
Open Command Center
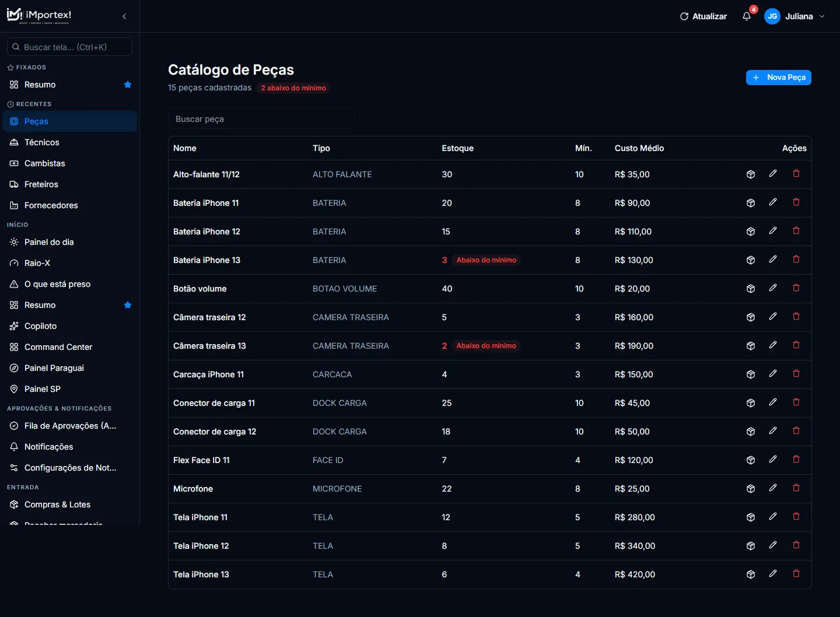[70, 347]
